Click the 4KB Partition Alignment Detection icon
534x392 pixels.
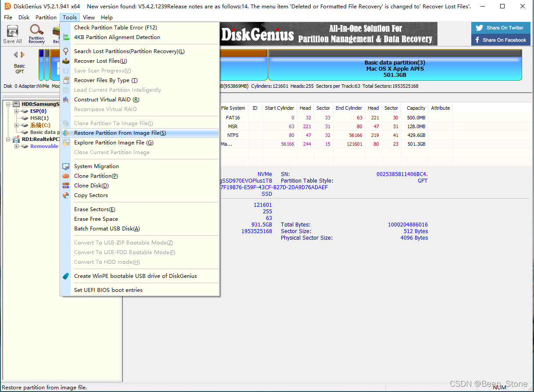pos(66,37)
